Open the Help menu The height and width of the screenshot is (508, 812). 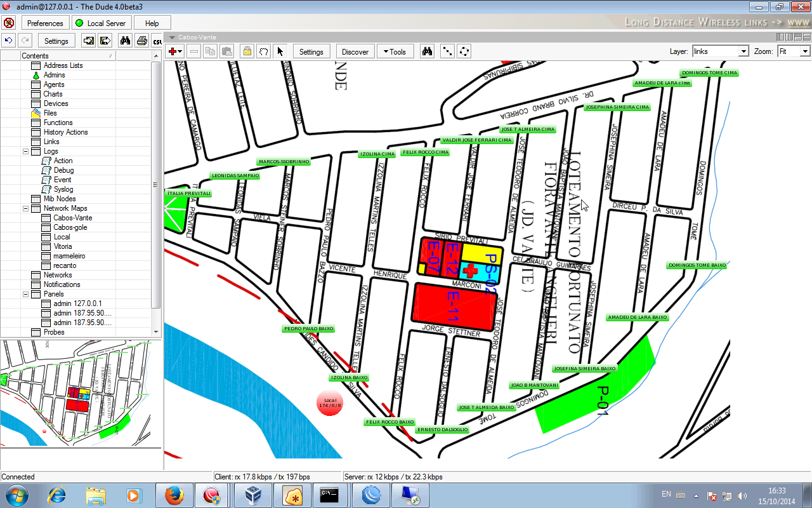pyautogui.click(x=152, y=23)
